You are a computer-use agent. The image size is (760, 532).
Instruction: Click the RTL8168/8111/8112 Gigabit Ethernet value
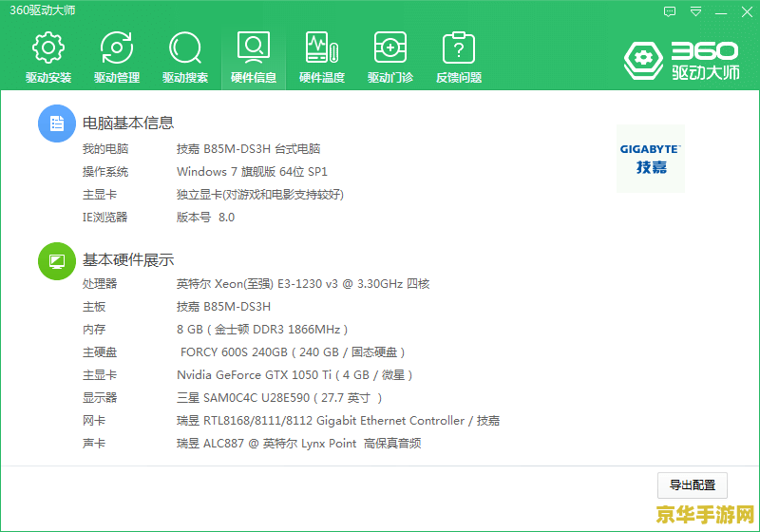tap(338, 421)
